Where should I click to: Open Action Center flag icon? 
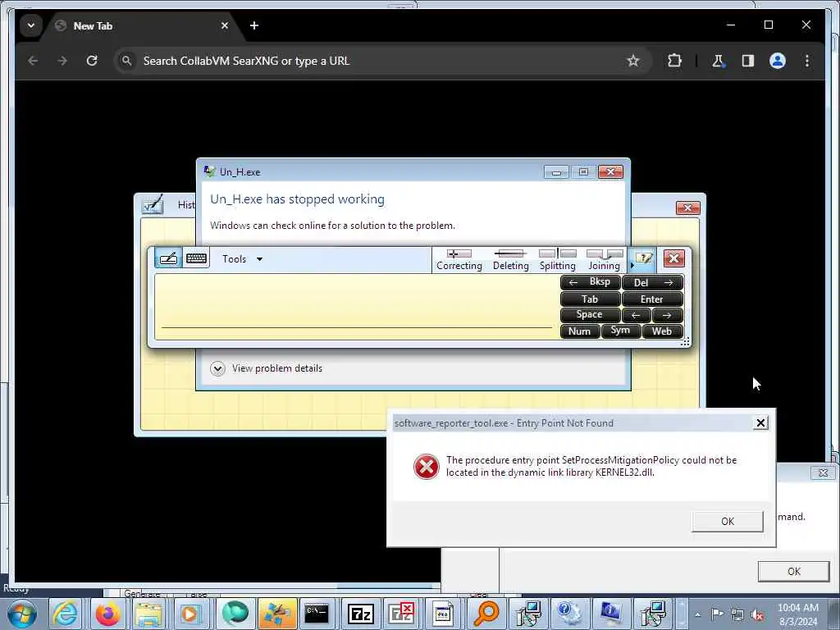(x=717, y=614)
